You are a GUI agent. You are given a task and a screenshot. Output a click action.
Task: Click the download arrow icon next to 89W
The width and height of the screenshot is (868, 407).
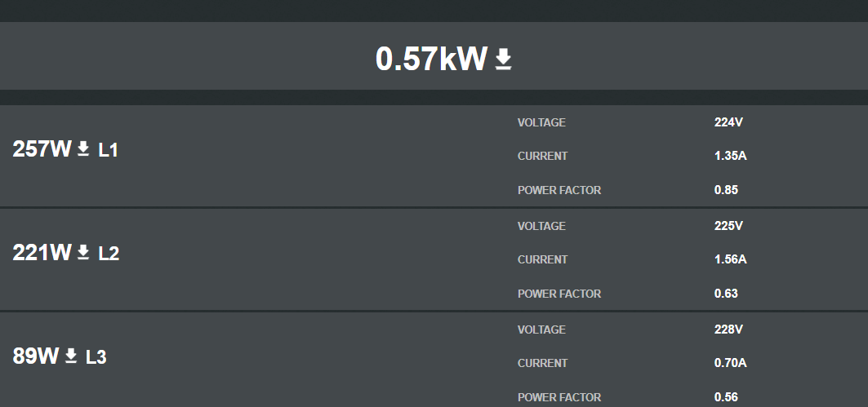click(71, 356)
